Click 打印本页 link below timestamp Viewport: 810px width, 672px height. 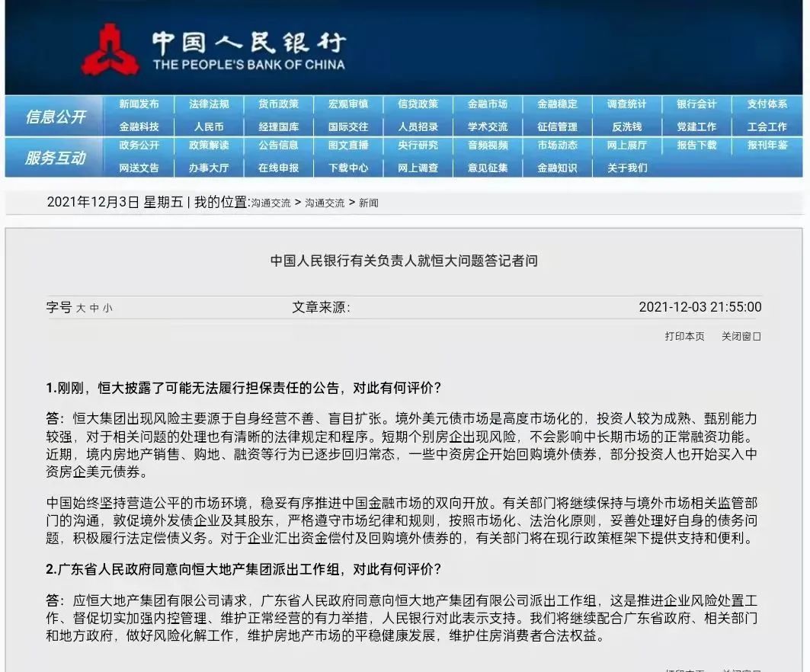(x=684, y=337)
